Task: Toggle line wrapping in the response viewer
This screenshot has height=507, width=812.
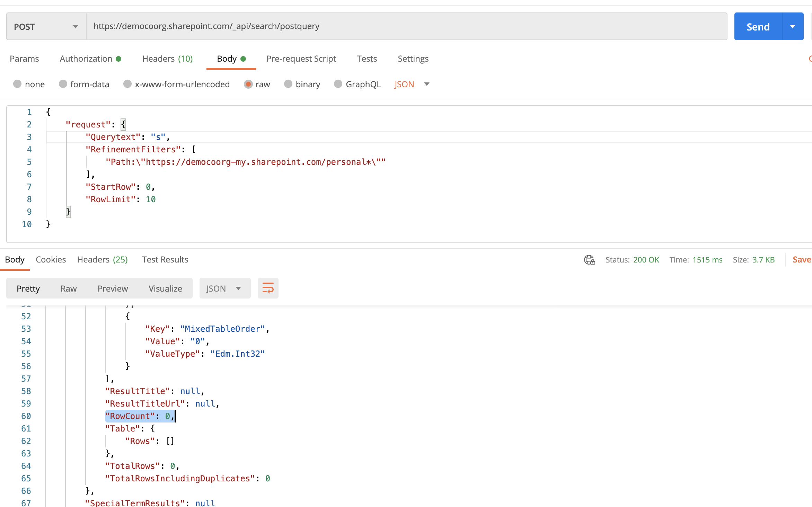Action: coord(268,288)
